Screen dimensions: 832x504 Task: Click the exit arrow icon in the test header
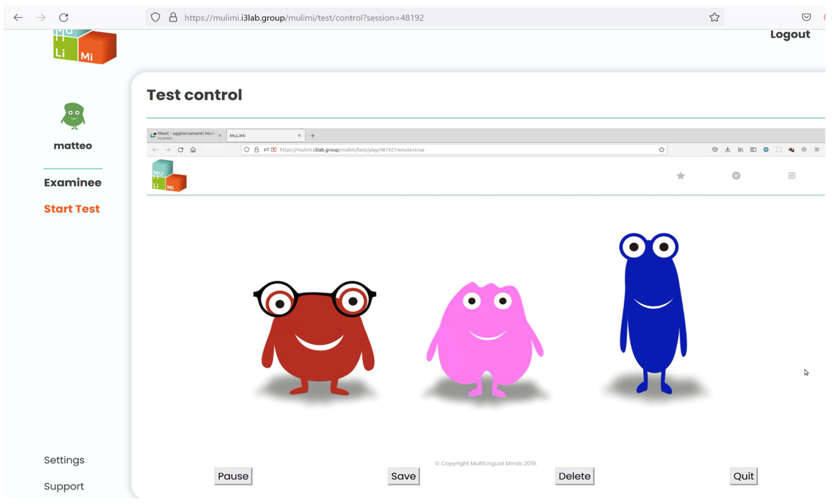point(792,176)
